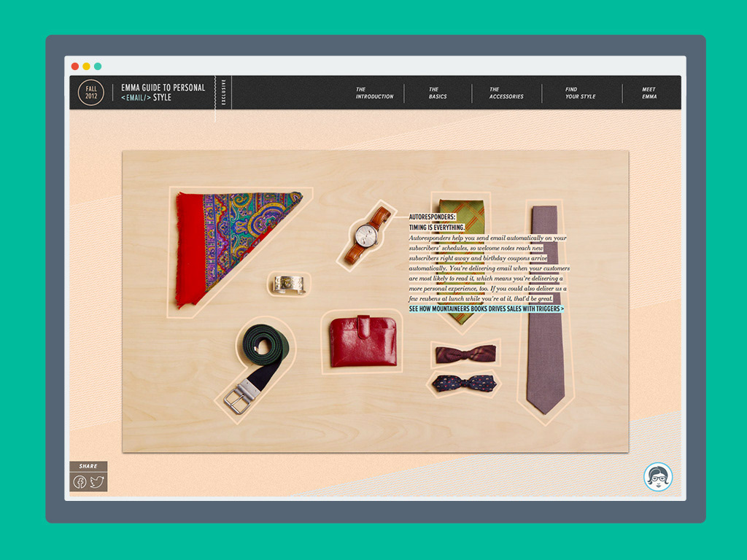This screenshot has width=747, height=560.
Task: Click the yellow window dot
Action: pos(86,66)
